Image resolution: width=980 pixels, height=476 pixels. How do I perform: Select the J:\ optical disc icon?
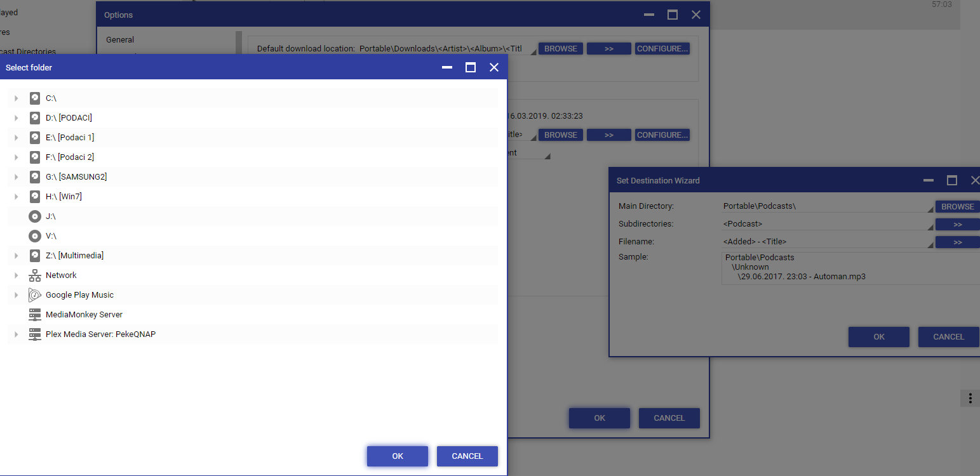[x=35, y=216]
